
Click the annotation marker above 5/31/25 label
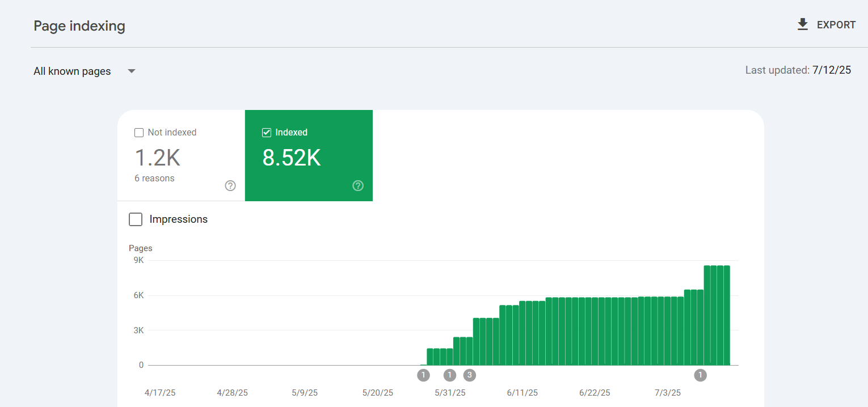point(450,375)
